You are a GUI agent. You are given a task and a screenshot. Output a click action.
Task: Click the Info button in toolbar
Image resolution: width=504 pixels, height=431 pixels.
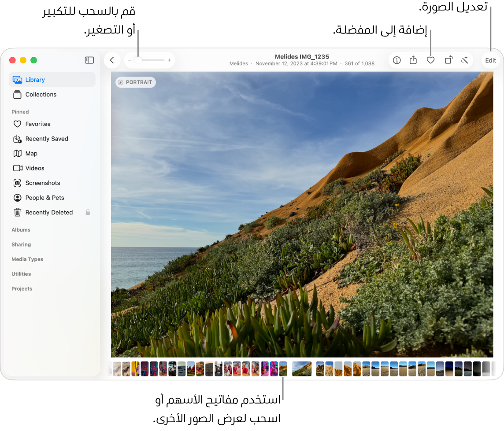(x=397, y=60)
